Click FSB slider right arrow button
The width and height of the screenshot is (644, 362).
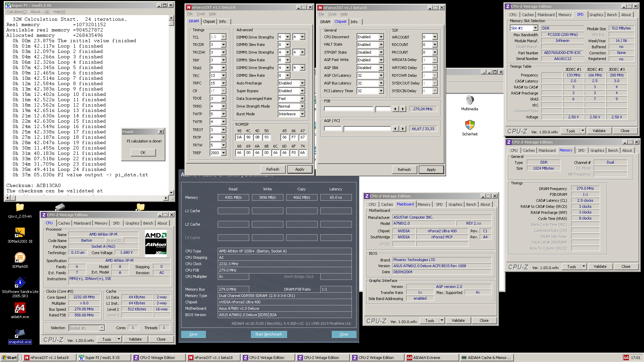(x=403, y=109)
